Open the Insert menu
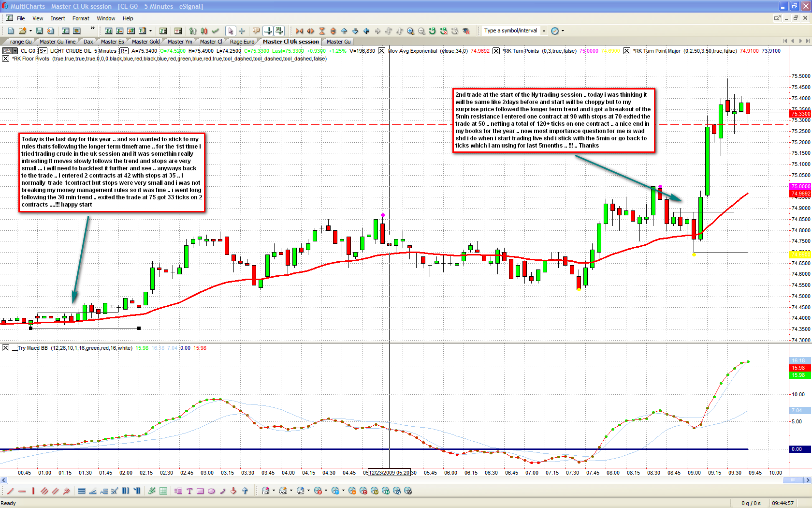Viewport: 812px width, 508px height. [x=58, y=18]
